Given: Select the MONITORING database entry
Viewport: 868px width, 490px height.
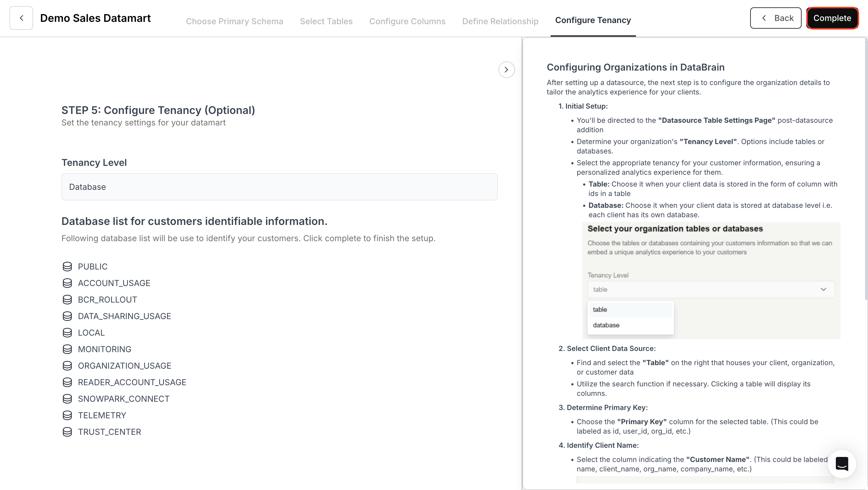Looking at the screenshot, I should [105, 349].
